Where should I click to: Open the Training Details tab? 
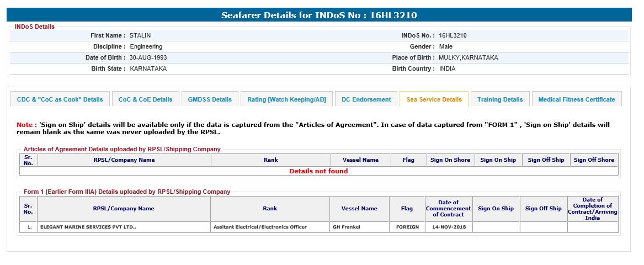[x=500, y=99]
